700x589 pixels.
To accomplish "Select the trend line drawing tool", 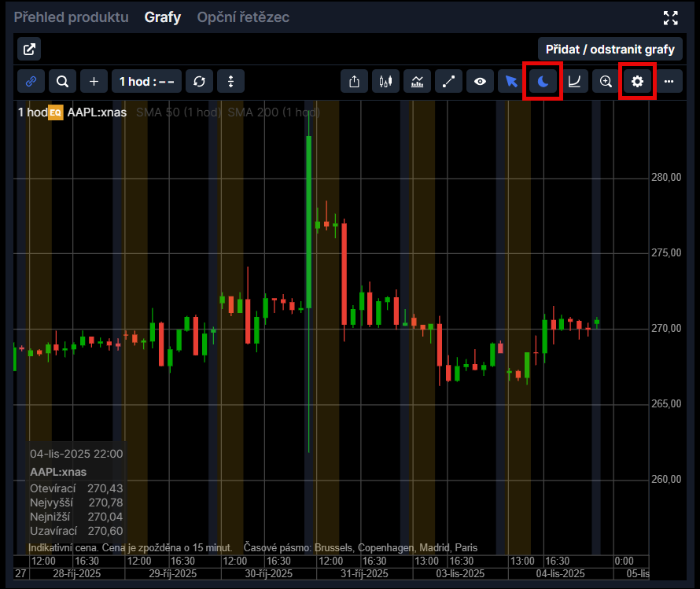I will pos(448,81).
